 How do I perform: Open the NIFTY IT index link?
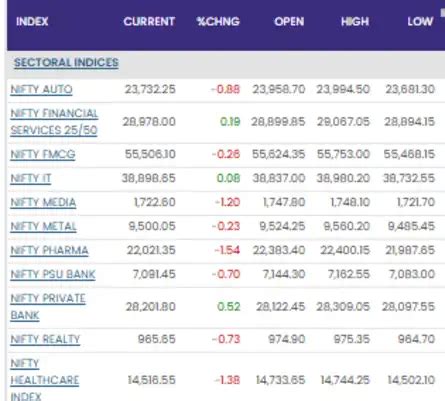point(31,178)
